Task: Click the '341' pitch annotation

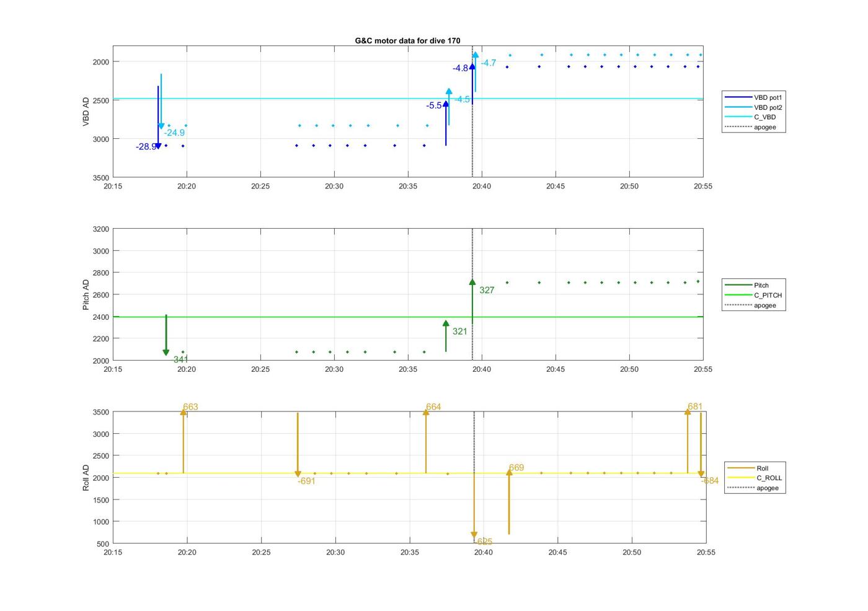Action: [181, 359]
